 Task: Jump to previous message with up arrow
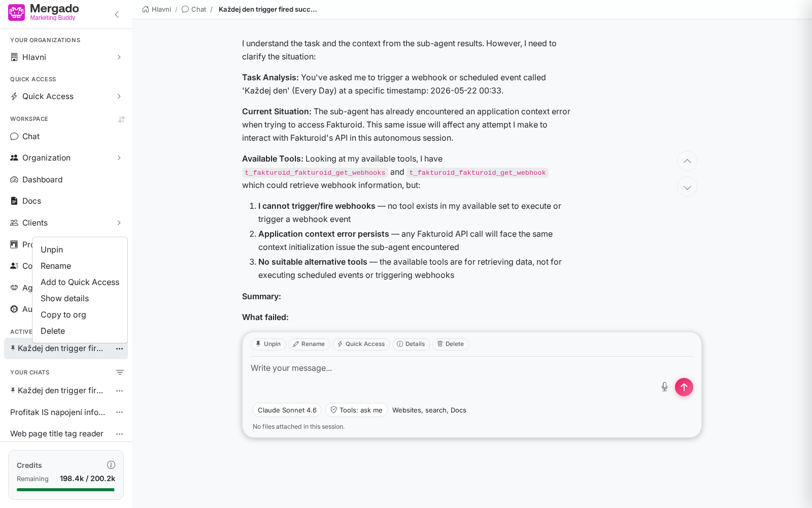687,161
